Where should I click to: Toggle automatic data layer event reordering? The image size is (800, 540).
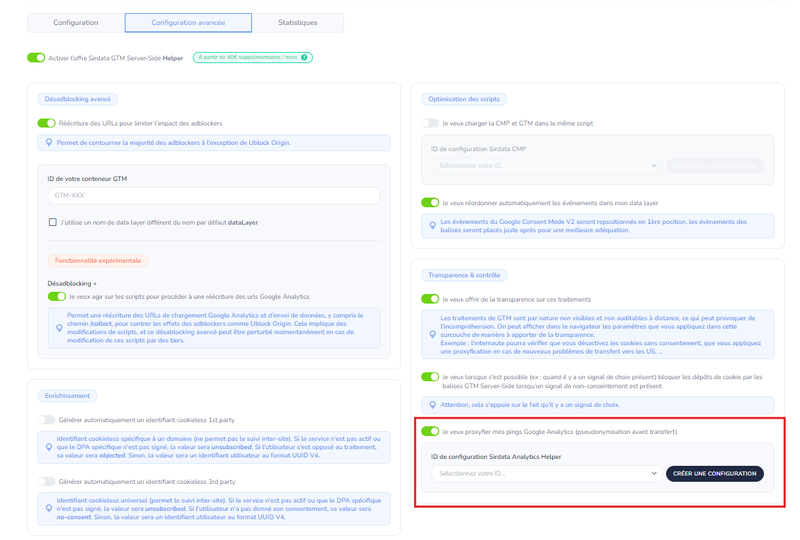click(430, 202)
